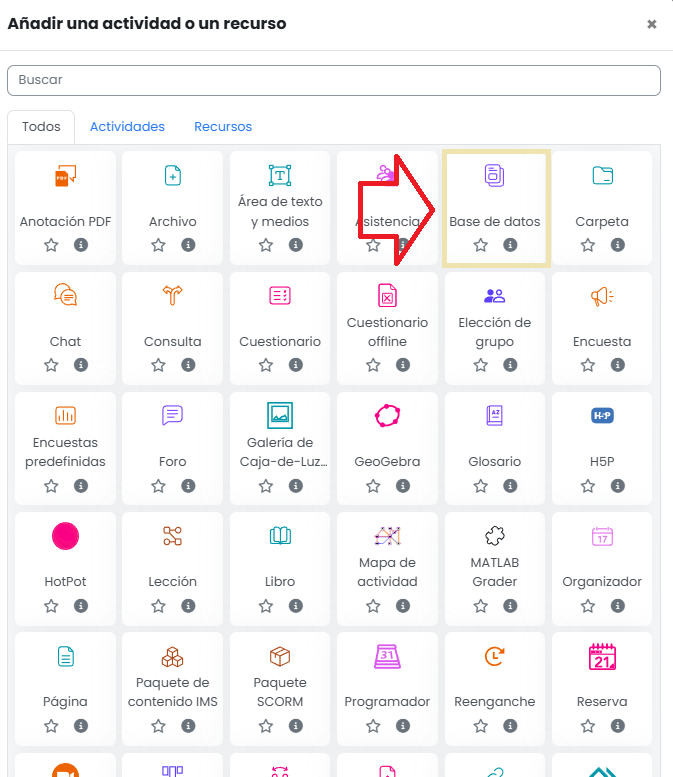Select the HotPot pink circle icon
The width and height of the screenshot is (673, 777).
pyautogui.click(x=65, y=536)
